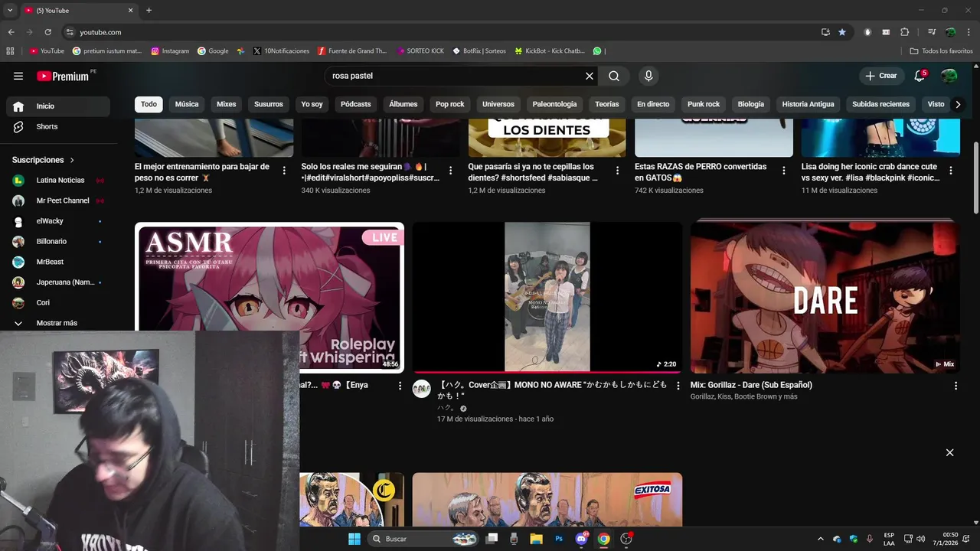This screenshot has width=980, height=551.
Task: Reload the page with refresh icon
Action: click(47, 32)
